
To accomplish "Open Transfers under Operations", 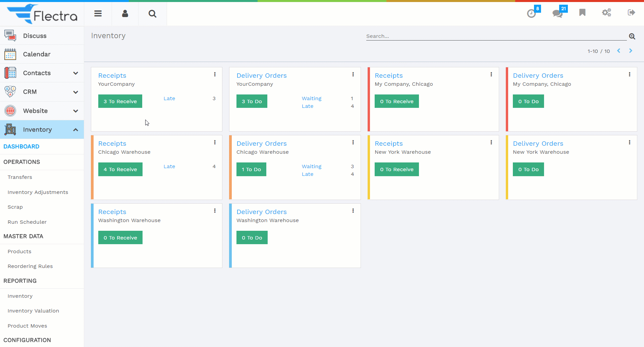I will tap(20, 177).
